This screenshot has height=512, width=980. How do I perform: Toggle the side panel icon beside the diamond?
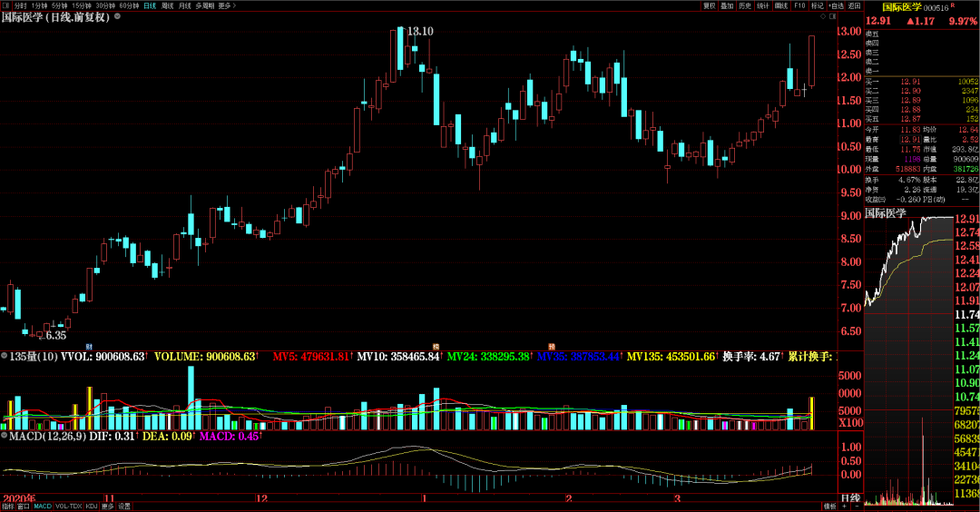click(832, 16)
